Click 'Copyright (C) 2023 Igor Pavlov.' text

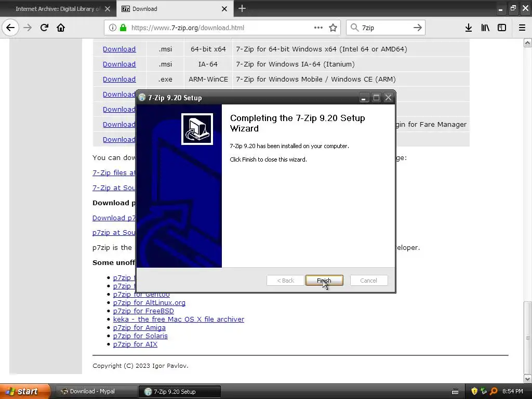coord(140,366)
